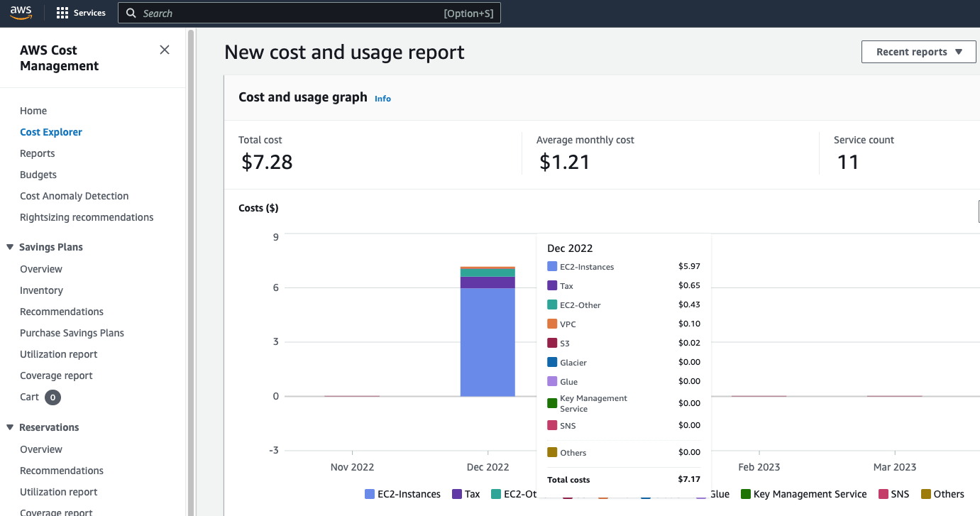Click the Others legend marker
980x516 pixels.
tap(927, 493)
